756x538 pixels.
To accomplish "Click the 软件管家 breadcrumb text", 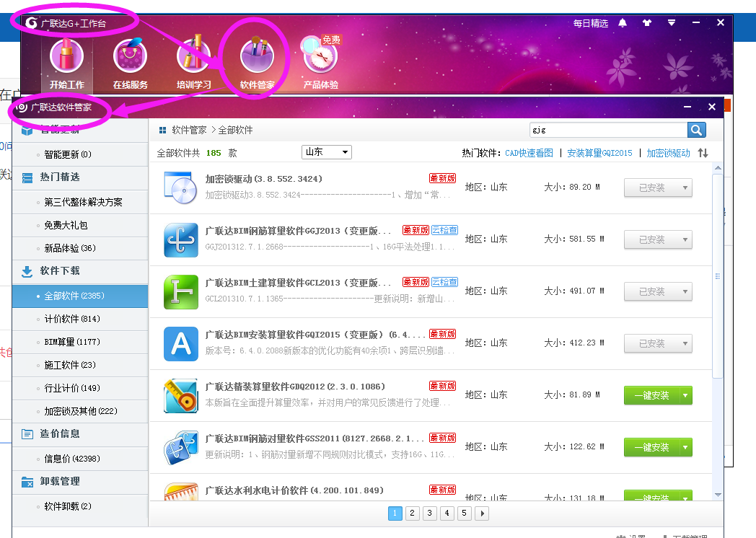I will point(189,130).
